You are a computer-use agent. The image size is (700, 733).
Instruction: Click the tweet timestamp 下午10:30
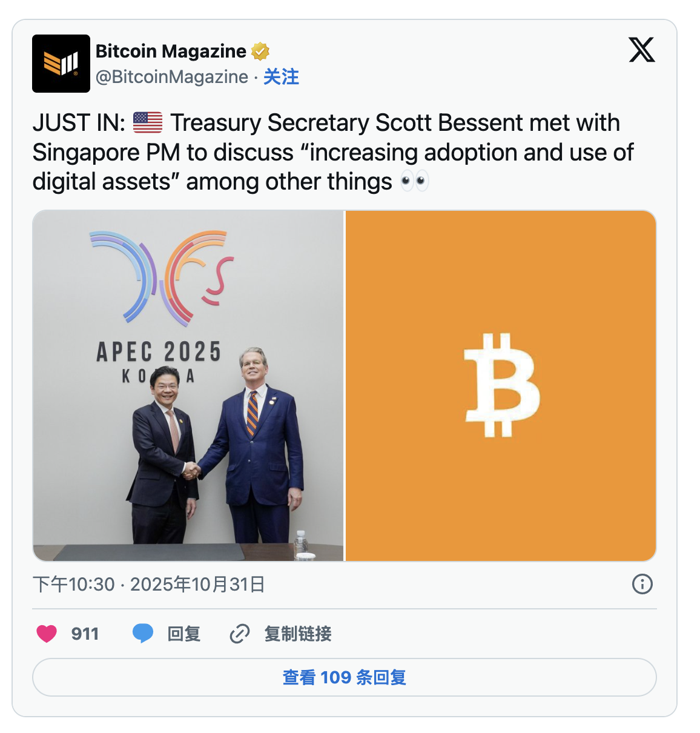74,584
